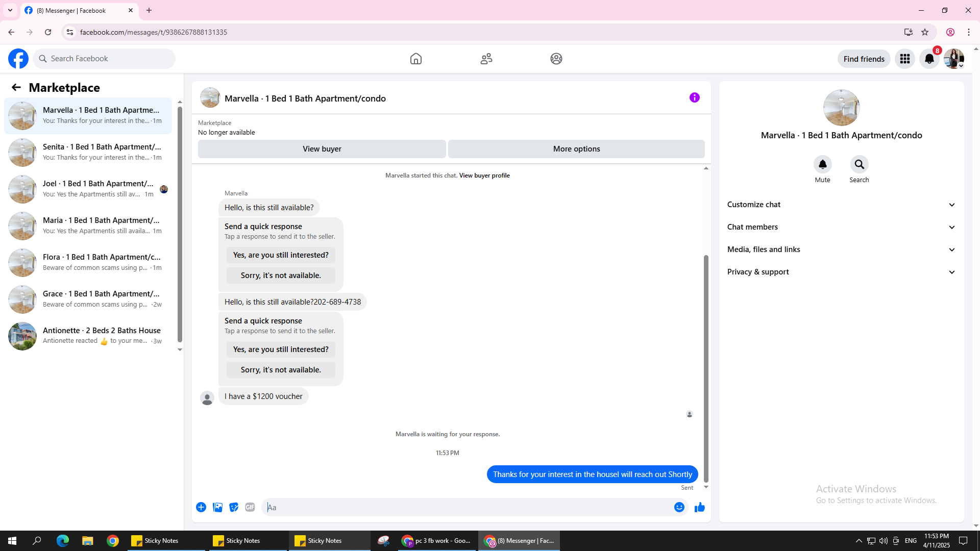Focus the Search Facebook field

pyautogui.click(x=104, y=59)
